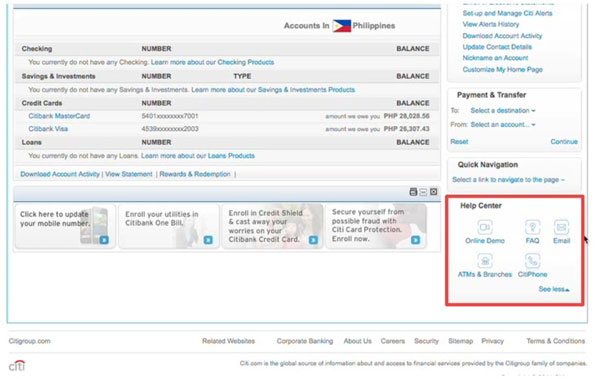The image size is (600, 379).
Task: Open the Citibank Visa account
Action: tap(48, 129)
